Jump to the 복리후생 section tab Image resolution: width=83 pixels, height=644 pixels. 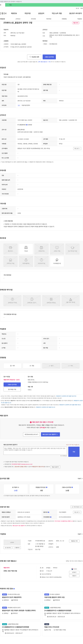click(49, 19)
